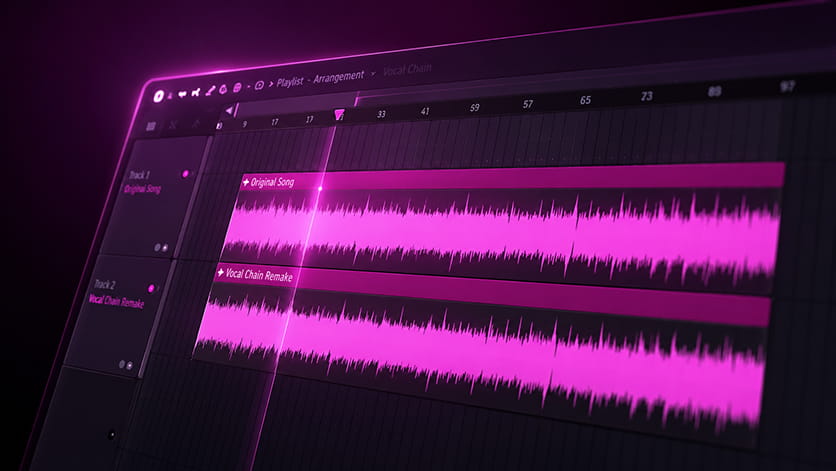
Task: Open the Vocal Chain Remake clip menu icon
Action: [220, 273]
